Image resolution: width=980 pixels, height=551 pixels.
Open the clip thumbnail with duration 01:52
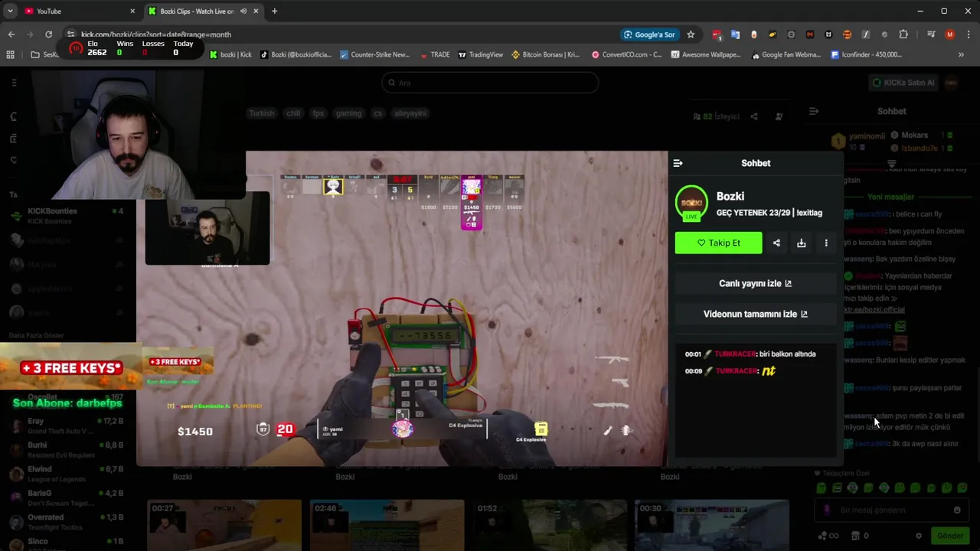pos(550,525)
